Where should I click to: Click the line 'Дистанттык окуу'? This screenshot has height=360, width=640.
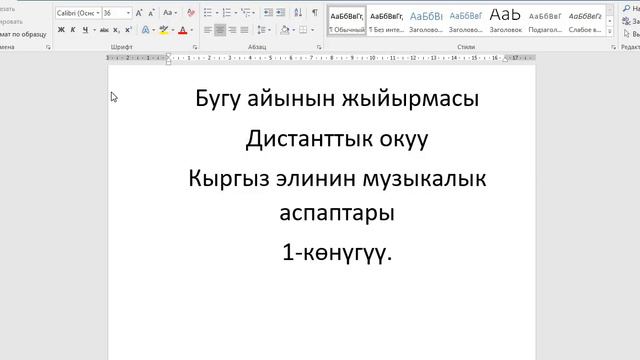click(337, 139)
